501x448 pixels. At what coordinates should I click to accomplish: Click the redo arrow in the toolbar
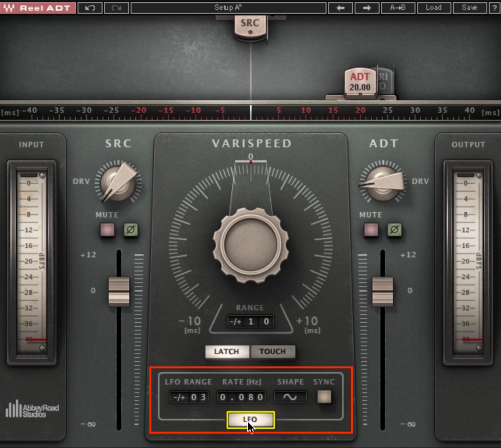tap(116, 8)
